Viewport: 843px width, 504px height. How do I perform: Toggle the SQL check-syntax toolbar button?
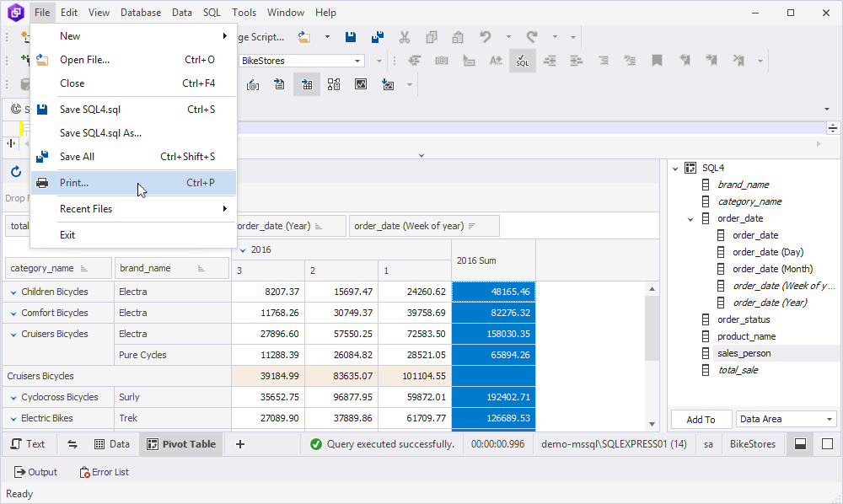click(523, 61)
